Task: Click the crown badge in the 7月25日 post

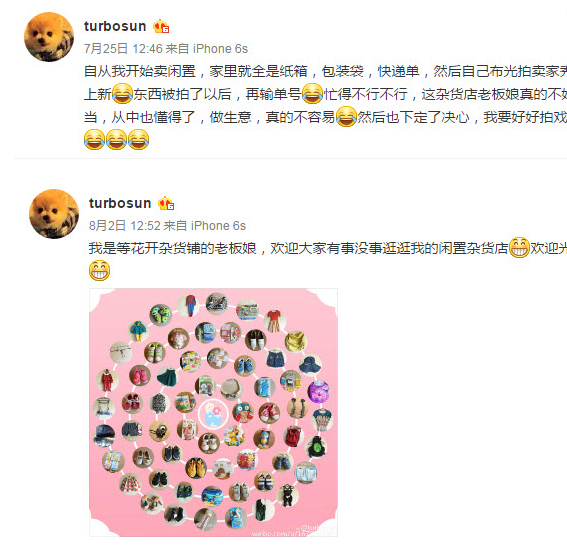Action: coord(161,26)
